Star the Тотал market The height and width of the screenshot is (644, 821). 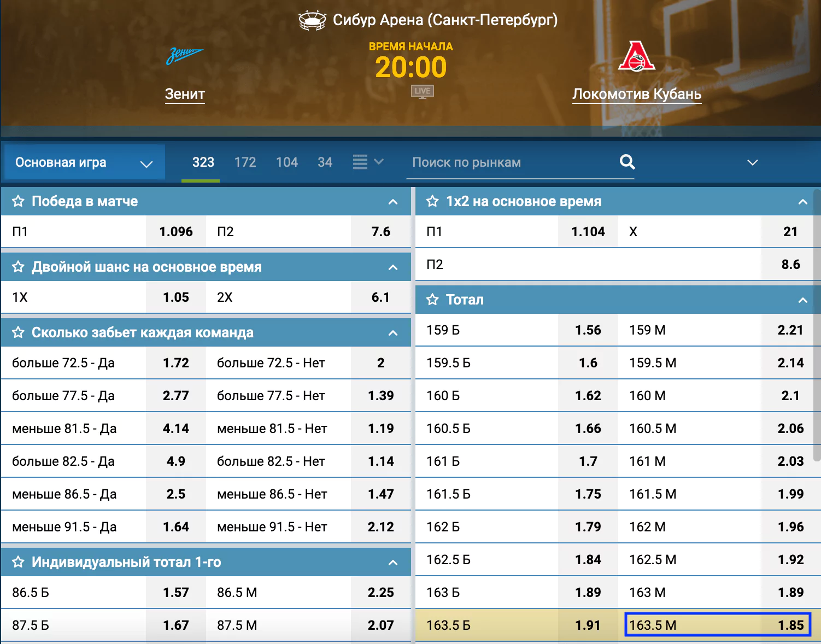coord(433,300)
